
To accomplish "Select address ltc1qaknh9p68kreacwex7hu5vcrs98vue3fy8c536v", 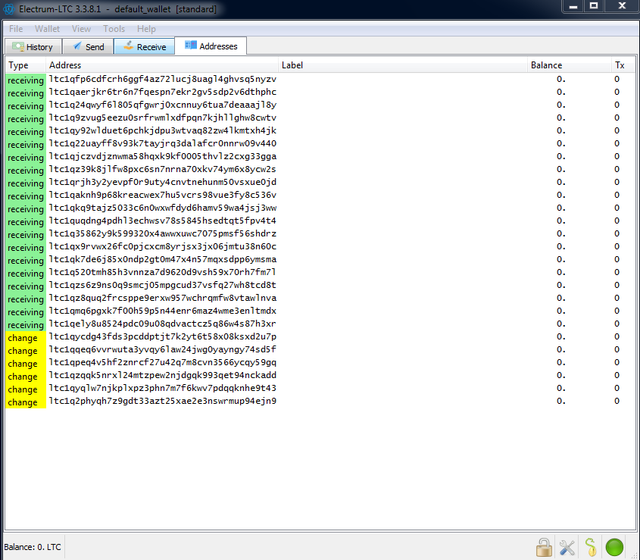I will coord(162,195).
